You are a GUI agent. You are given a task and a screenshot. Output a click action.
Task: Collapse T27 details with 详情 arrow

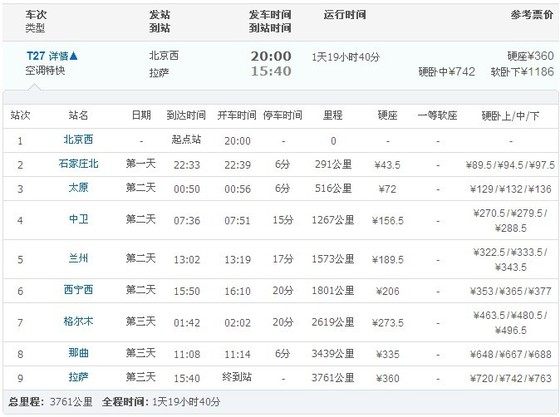63,56
